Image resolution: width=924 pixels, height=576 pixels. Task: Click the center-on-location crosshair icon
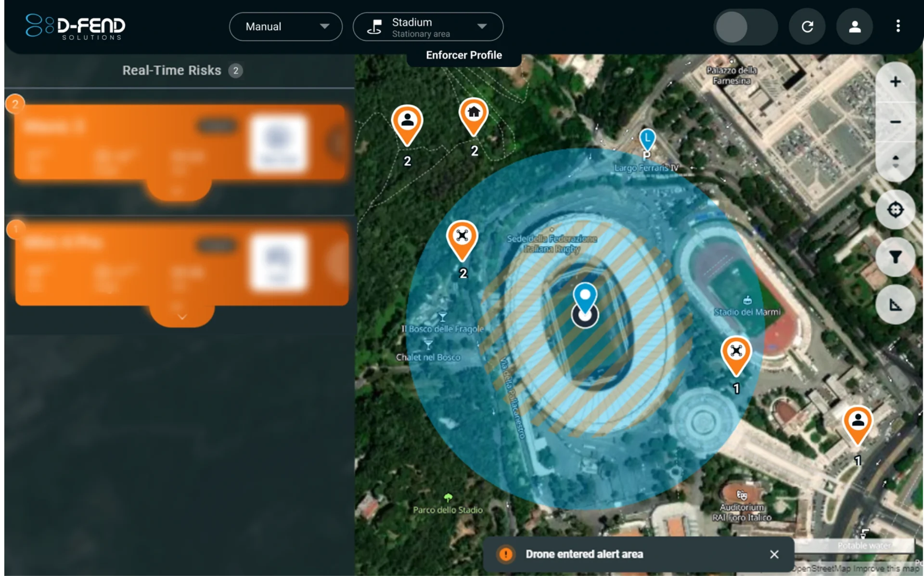tap(895, 210)
